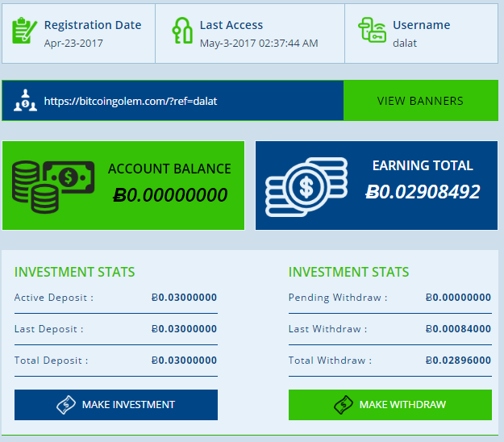Click the date Apr-23-2017
This screenshot has height=442, width=504.
click(x=73, y=43)
